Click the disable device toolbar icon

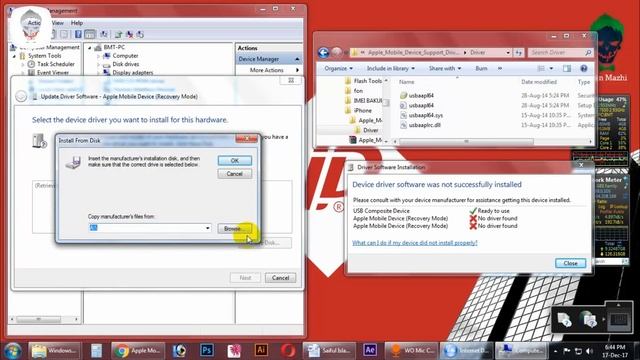140,34
